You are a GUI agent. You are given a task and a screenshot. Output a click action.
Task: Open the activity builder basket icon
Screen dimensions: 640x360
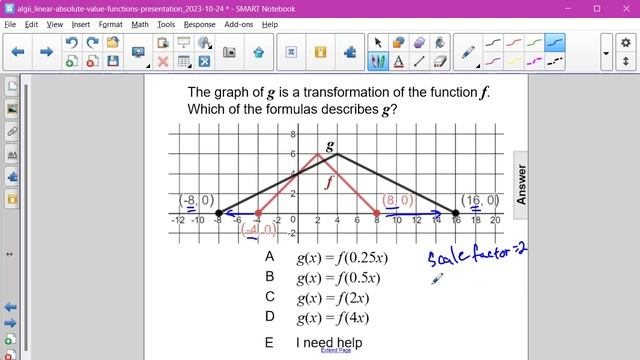(x=258, y=52)
